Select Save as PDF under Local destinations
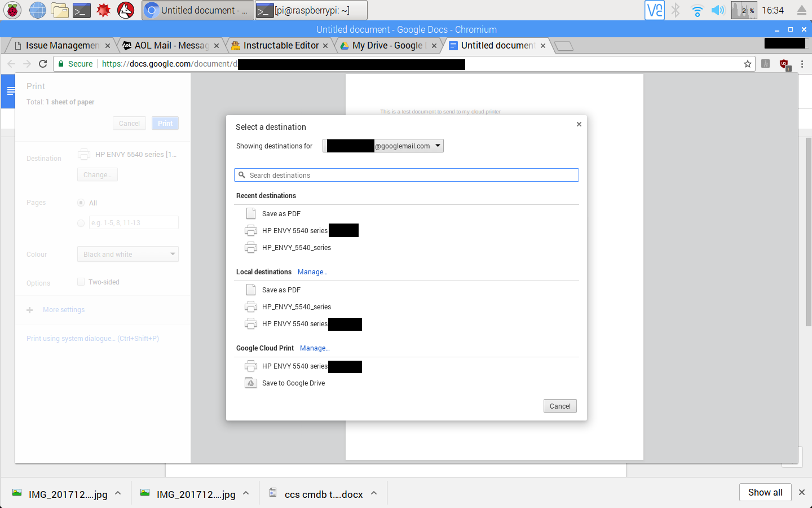 [x=407, y=290]
